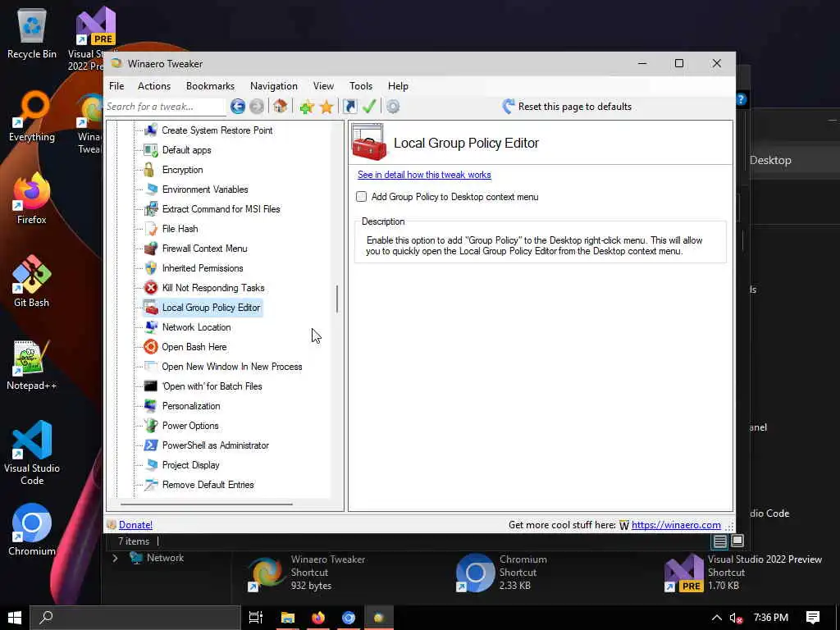Click the Donate! link
The width and height of the screenshot is (840, 630).
[135, 525]
